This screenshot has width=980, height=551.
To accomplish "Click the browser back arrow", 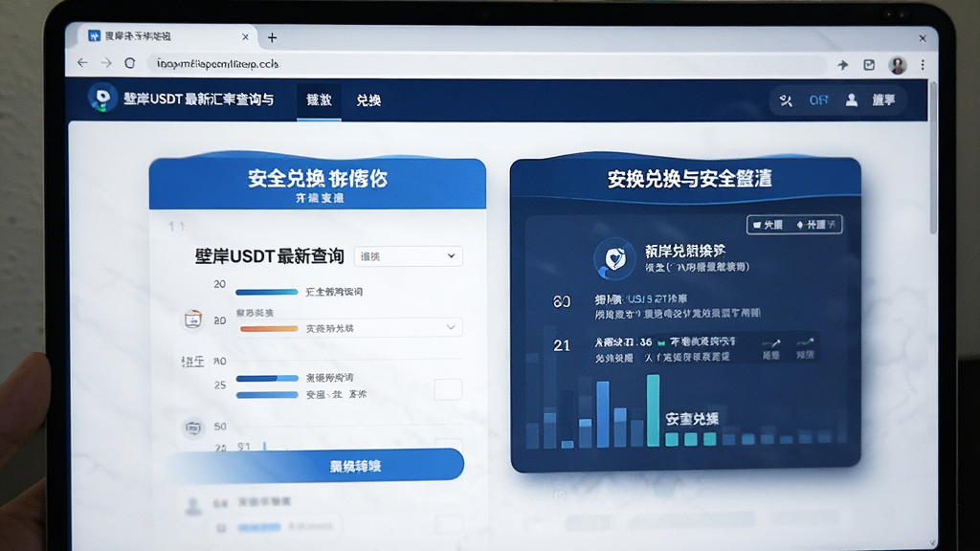I will click(82, 63).
